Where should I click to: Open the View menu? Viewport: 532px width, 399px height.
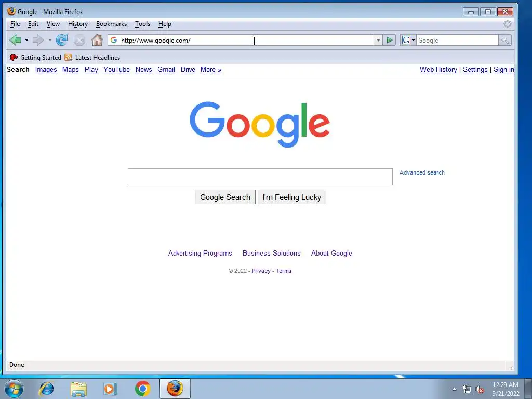53,24
